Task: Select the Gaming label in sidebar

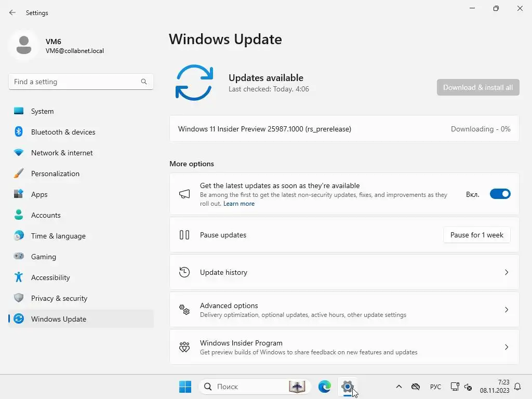Action: click(44, 257)
